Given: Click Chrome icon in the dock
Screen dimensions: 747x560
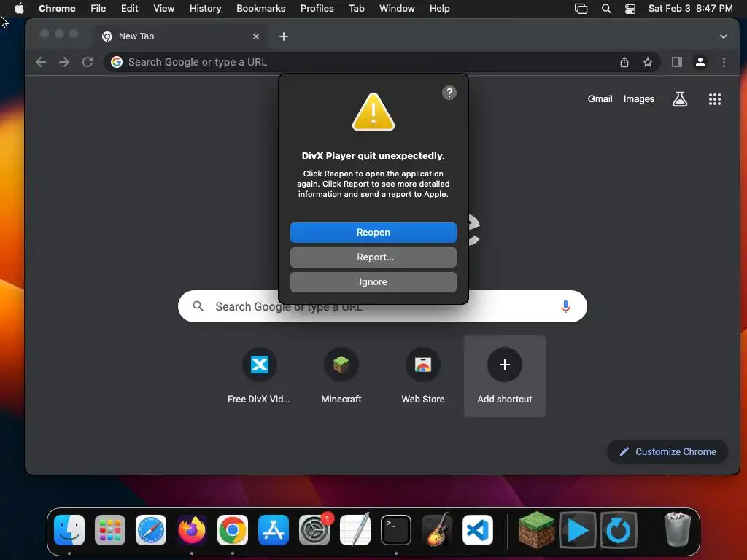Looking at the screenshot, I should pyautogui.click(x=233, y=530).
